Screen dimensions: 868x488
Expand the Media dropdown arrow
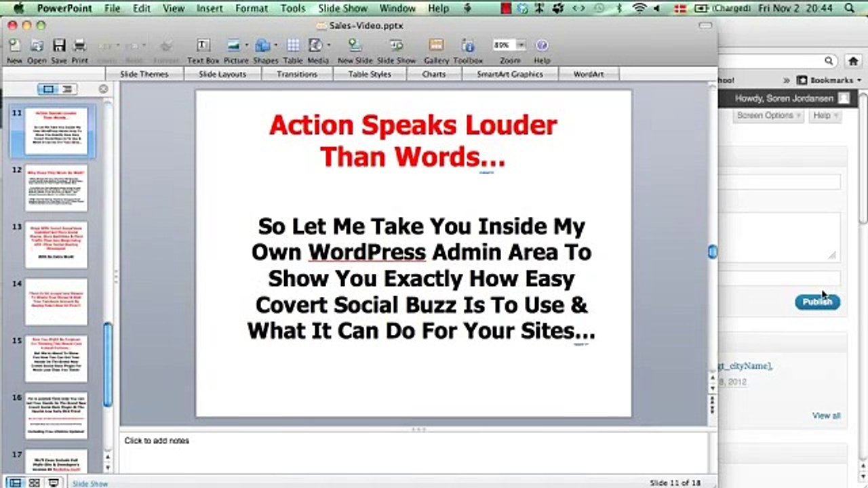tap(329, 45)
